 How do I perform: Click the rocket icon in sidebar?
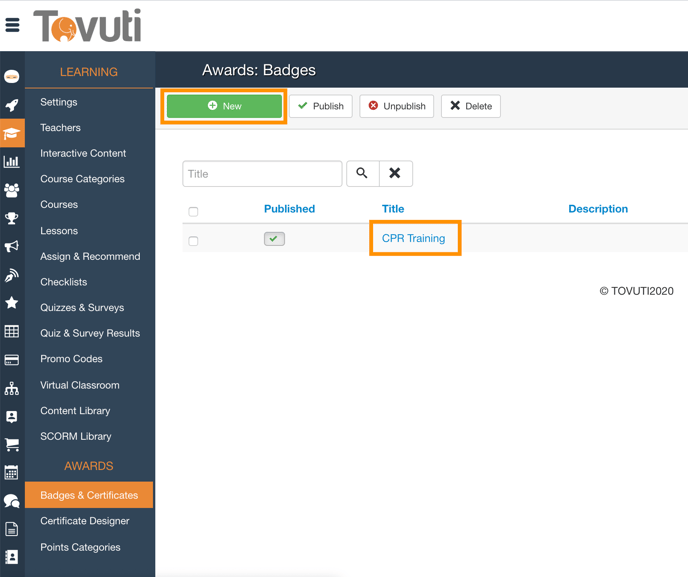tap(12, 105)
